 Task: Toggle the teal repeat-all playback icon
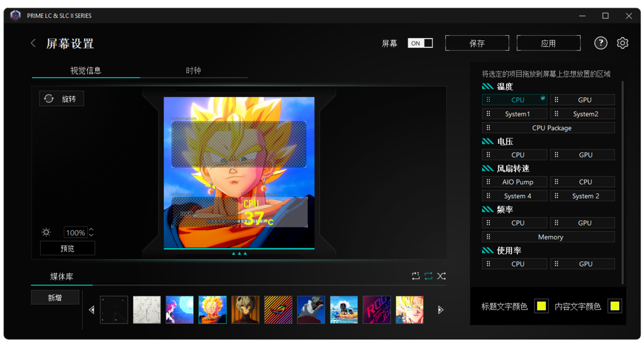coord(428,276)
